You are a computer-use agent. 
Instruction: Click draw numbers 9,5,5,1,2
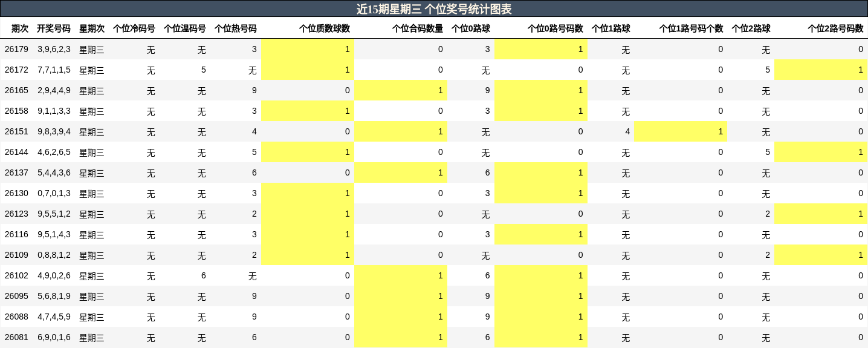tap(54, 214)
